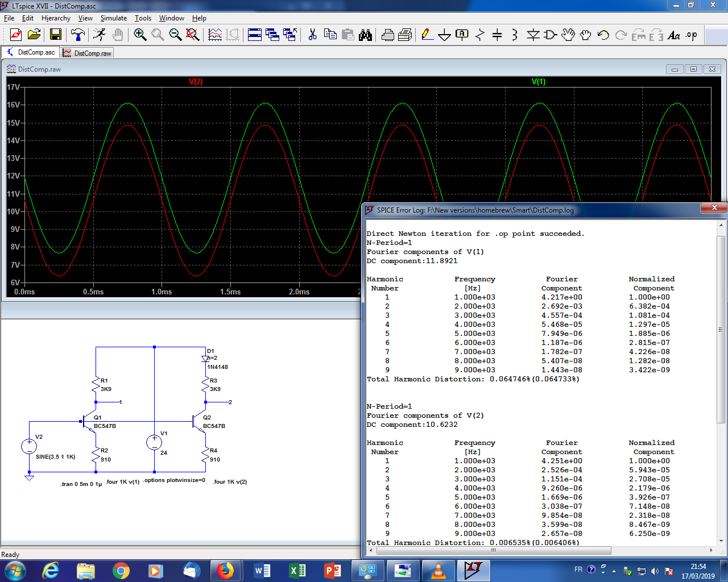
Task: Click the Find binoculars icon
Action: (x=366, y=35)
